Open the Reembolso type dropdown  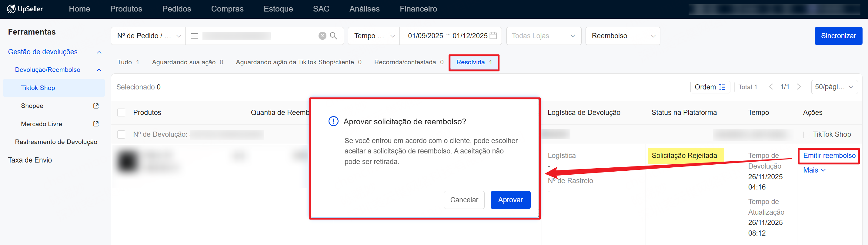point(622,36)
